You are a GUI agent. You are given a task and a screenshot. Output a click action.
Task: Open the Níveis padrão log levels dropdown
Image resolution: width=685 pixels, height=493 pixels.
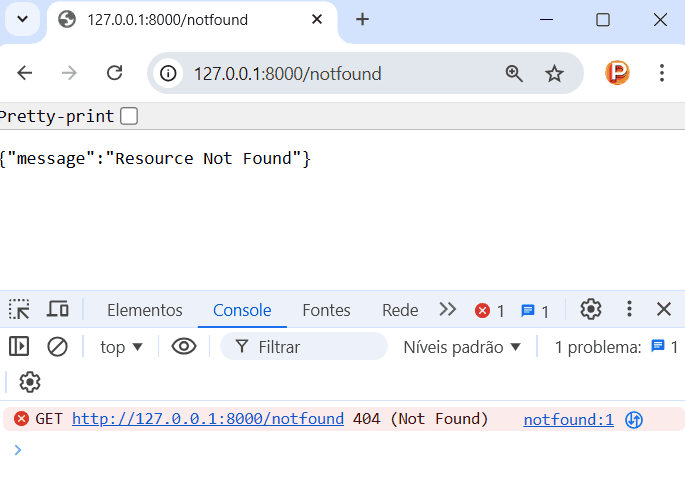(462, 347)
